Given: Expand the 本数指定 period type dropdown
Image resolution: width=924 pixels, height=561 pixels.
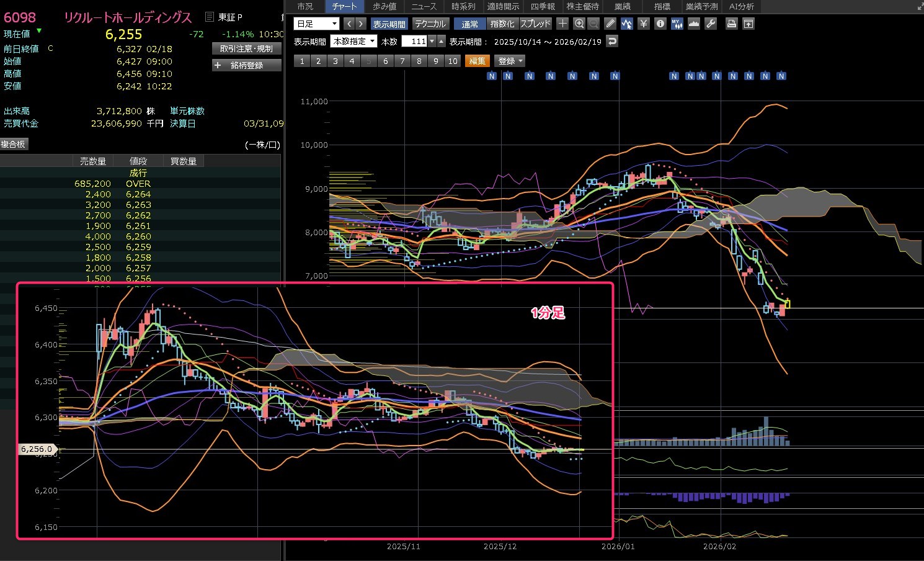Looking at the screenshot, I should coord(354,42).
